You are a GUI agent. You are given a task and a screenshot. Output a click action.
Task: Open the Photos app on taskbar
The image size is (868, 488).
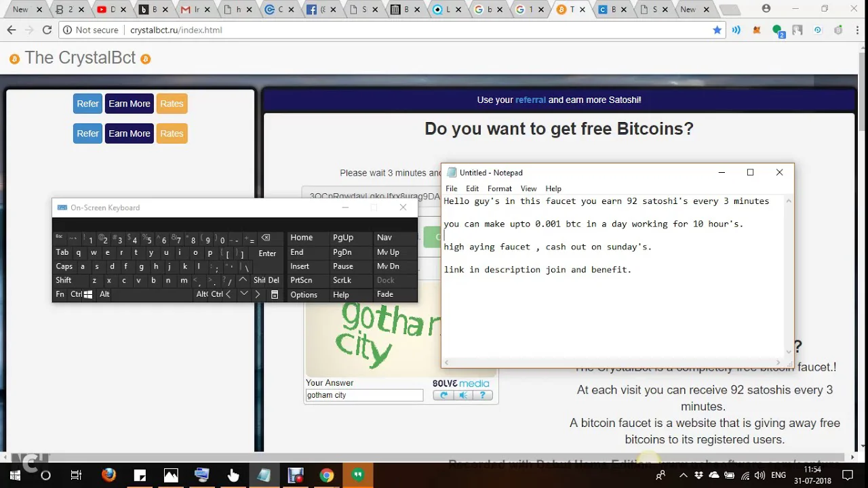tap(171, 476)
